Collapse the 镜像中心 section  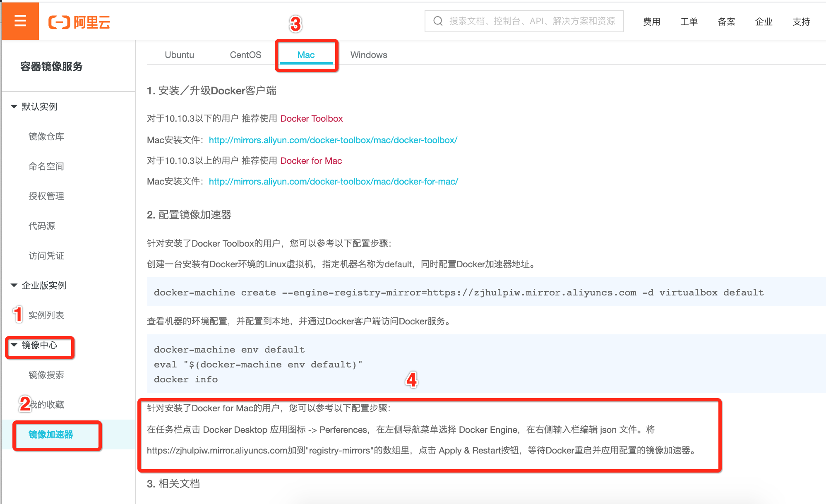14,345
